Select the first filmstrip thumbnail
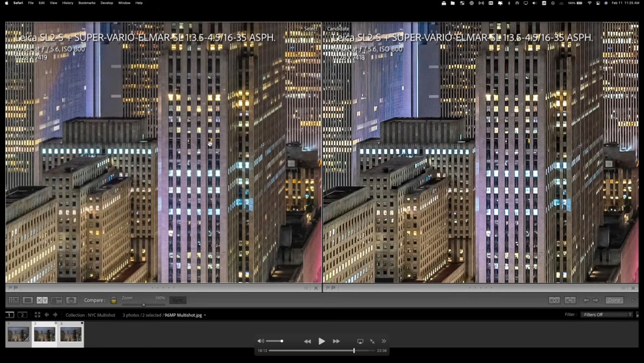644x363 pixels. point(18,334)
